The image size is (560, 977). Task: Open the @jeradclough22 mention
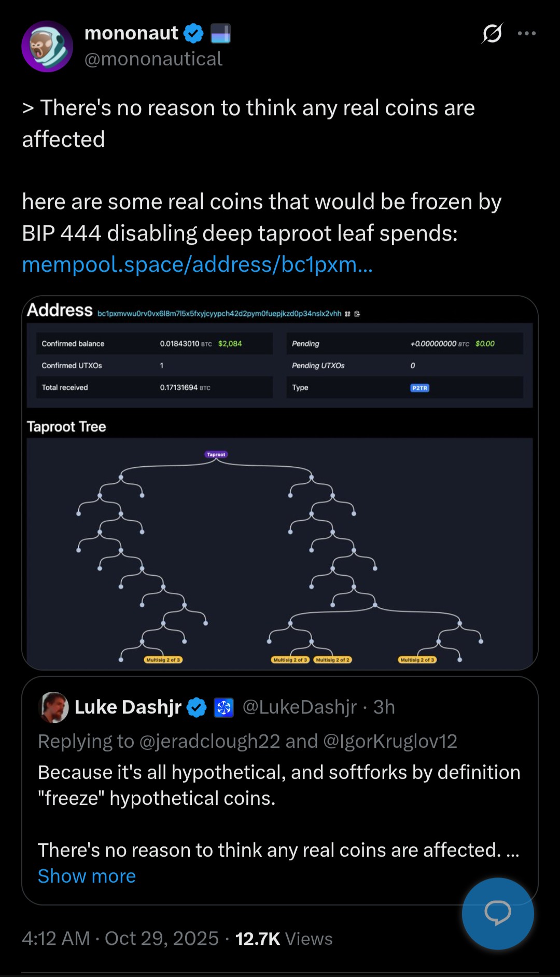(209, 741)
